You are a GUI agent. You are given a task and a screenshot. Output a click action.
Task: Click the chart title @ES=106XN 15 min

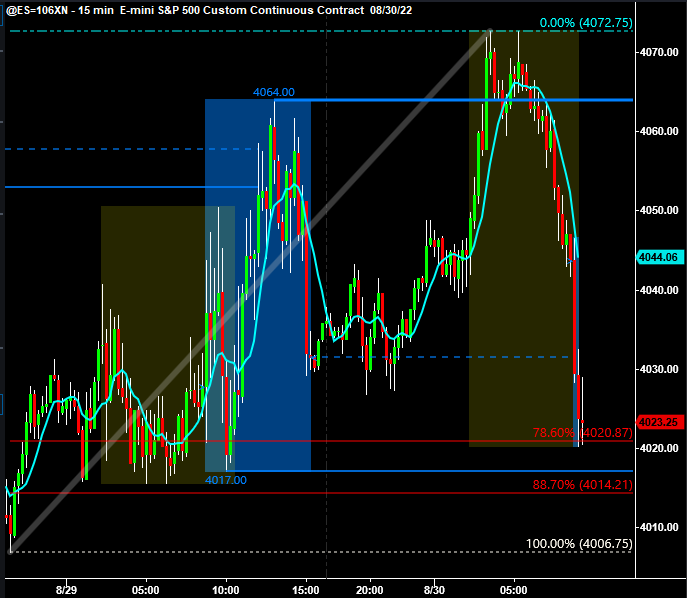[x=209, y=10]
